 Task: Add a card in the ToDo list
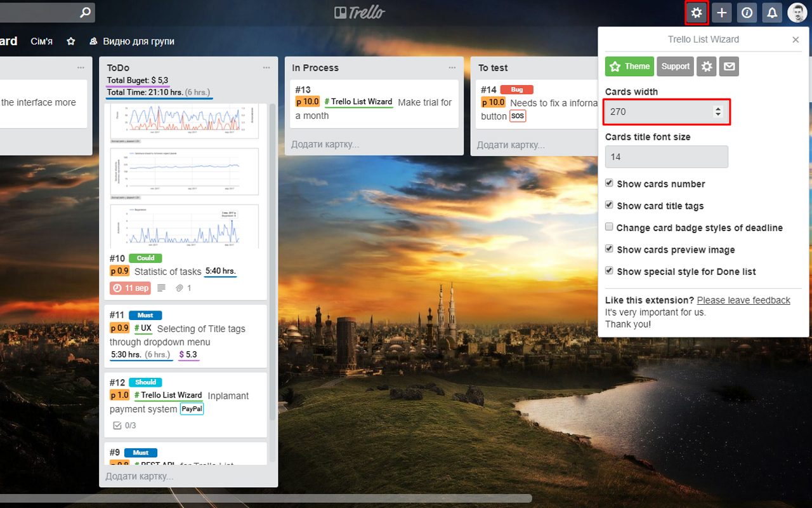[x=140, y=476]
